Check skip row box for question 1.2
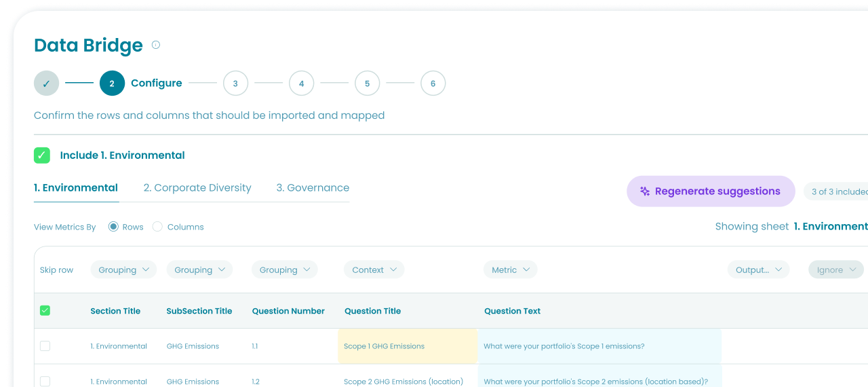The height and width of the screenshot is (387, 868). click(45, 381)
